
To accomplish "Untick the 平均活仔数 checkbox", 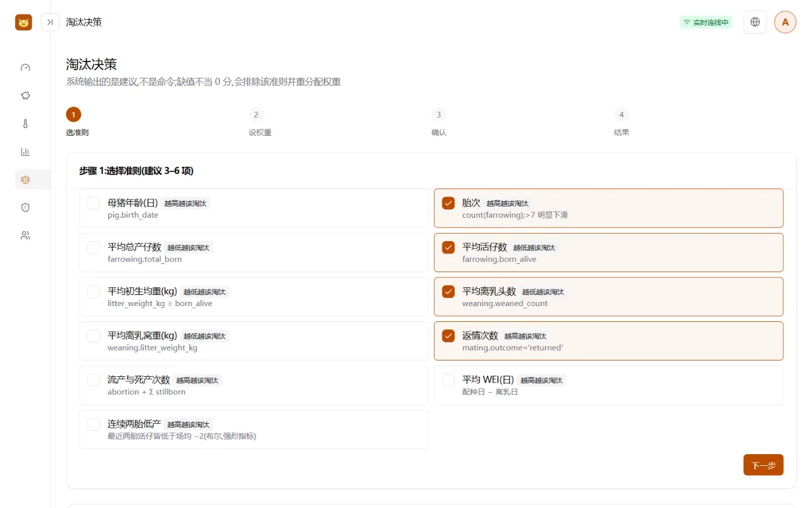I will coord(448,248).
